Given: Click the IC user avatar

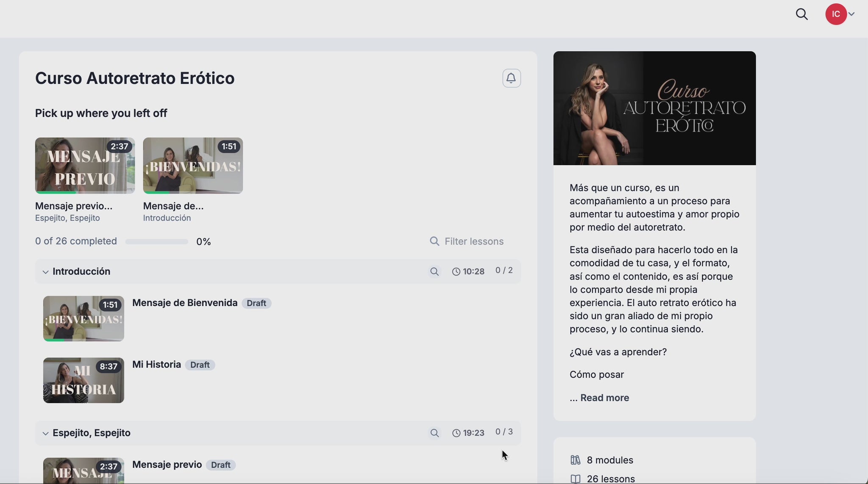Looking at the screenshot, I should click(835, 14).
